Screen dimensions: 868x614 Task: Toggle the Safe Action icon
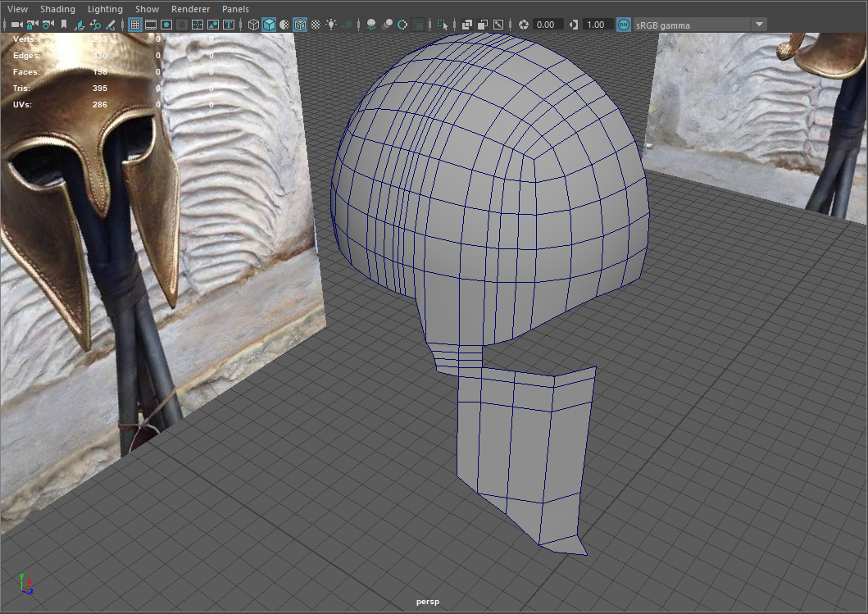[212, 25]
